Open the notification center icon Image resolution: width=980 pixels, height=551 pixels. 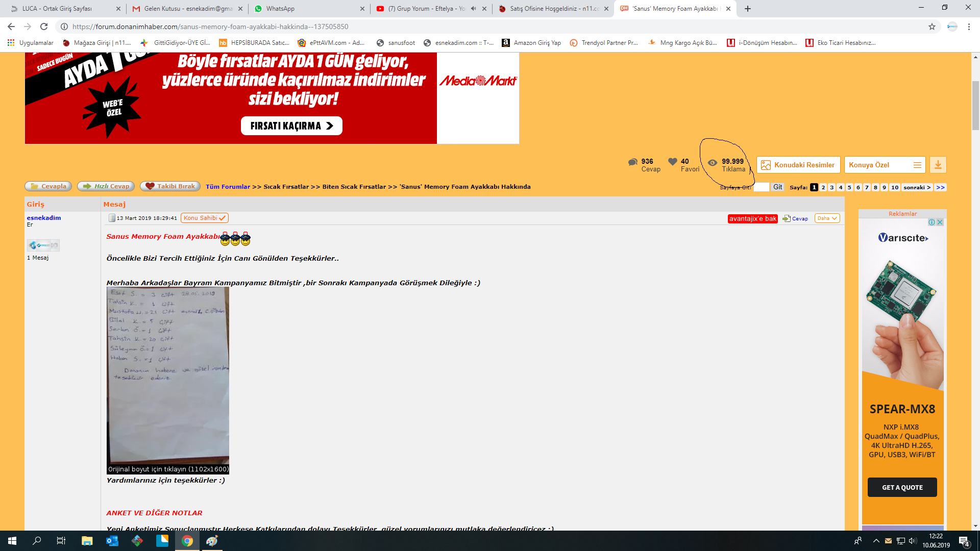click(x=964, y=541)
